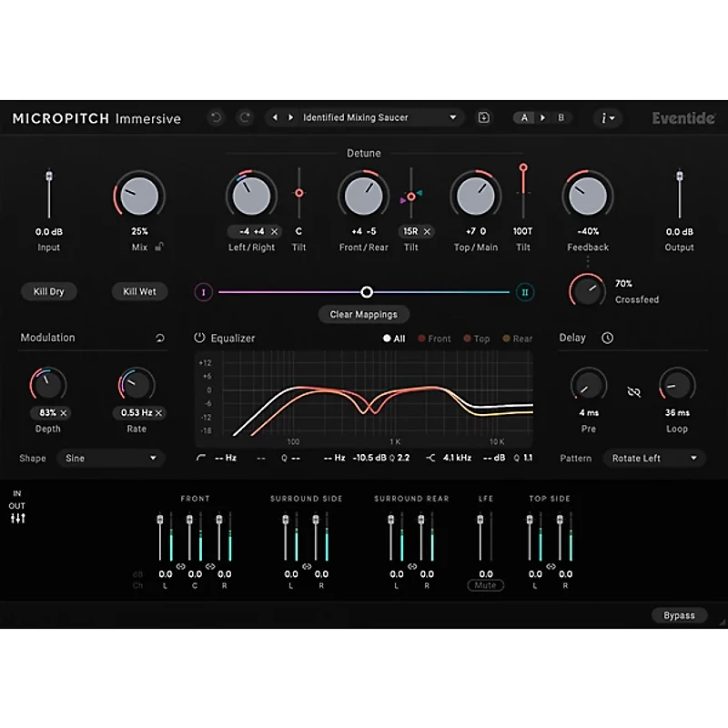Toggle Surround Side L/R link
This screenshot has height=728, width=728.
pos(307,566)
